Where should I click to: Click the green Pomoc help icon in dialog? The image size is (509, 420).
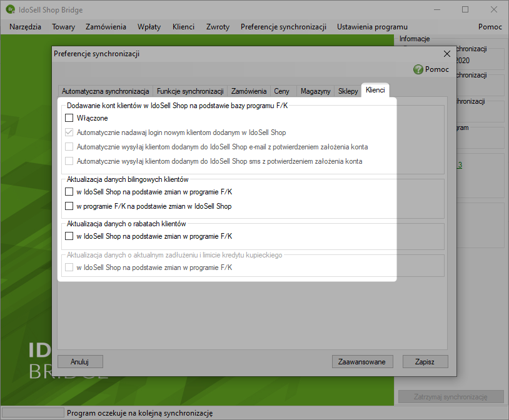coord(418,69)
